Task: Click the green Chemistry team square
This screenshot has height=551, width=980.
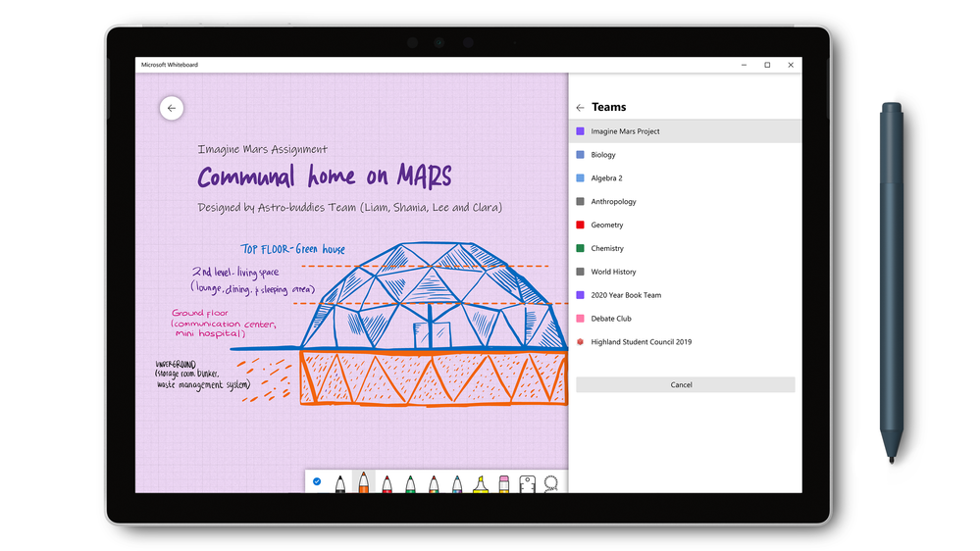Action: click(x=580, y=248)
